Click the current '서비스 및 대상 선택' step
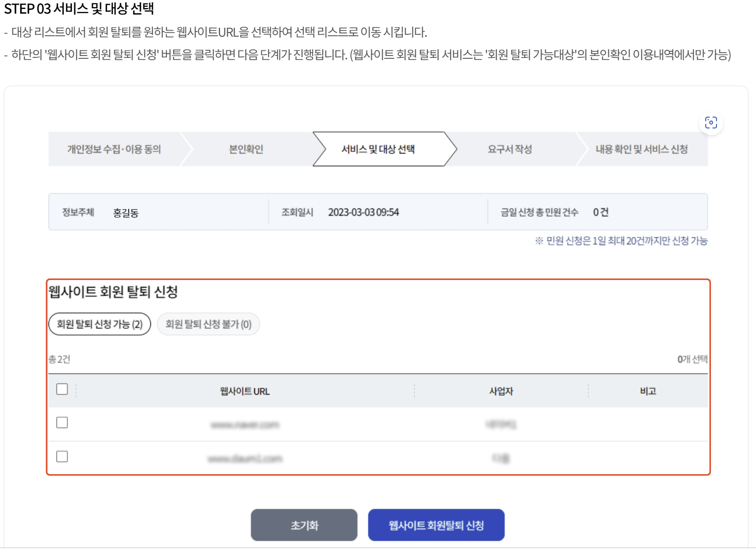Viewport: 756px width, 549px height. click(x=381, y=150)
